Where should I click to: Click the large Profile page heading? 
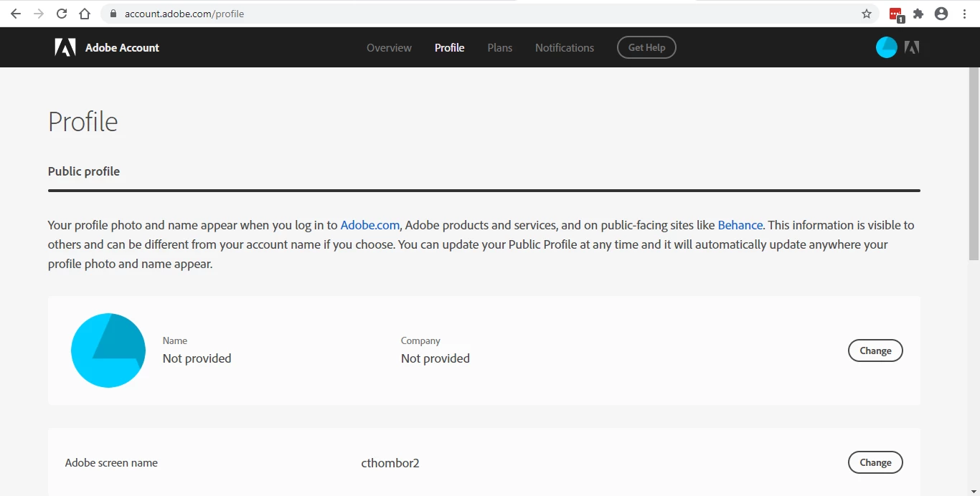(83, 122)
